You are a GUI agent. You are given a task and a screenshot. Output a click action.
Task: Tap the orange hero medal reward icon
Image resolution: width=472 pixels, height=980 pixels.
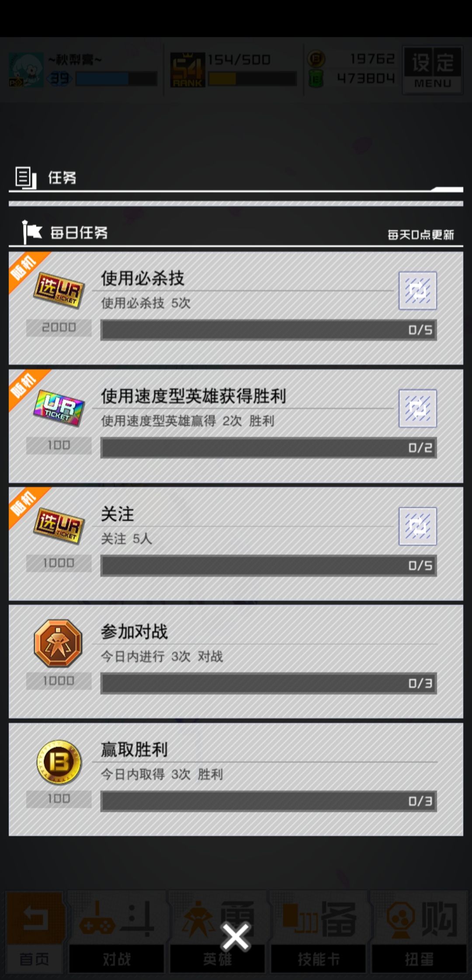coord(58,643)
